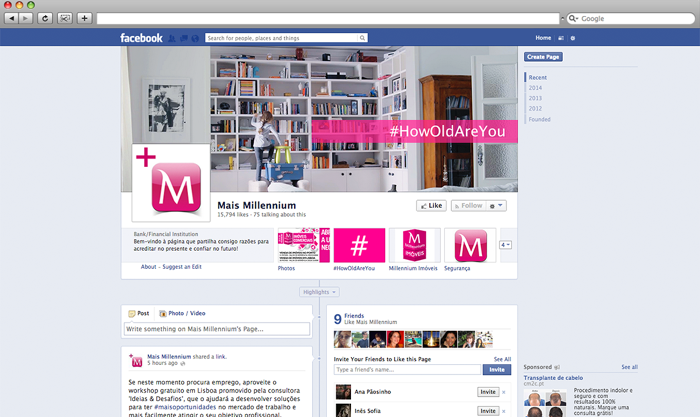Select the Post composer tab
The width and height of the screenshot is (700, 417).
138,313
